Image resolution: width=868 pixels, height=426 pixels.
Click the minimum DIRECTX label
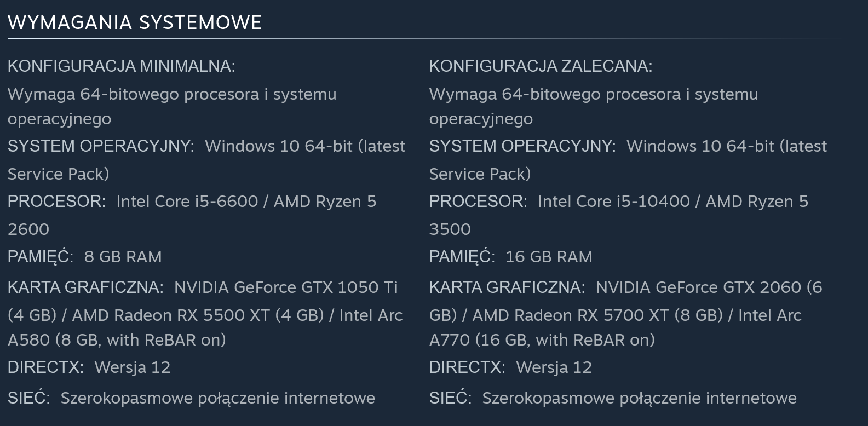pyautogui.click(x=45, y=367)
